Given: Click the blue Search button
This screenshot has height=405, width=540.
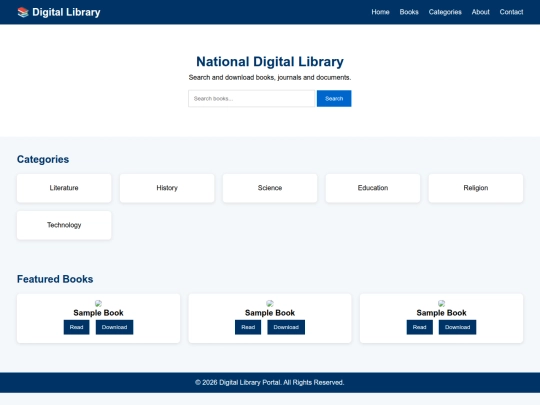Looking at the screenshot, I should pyautogui.click(x=334, y=98).
